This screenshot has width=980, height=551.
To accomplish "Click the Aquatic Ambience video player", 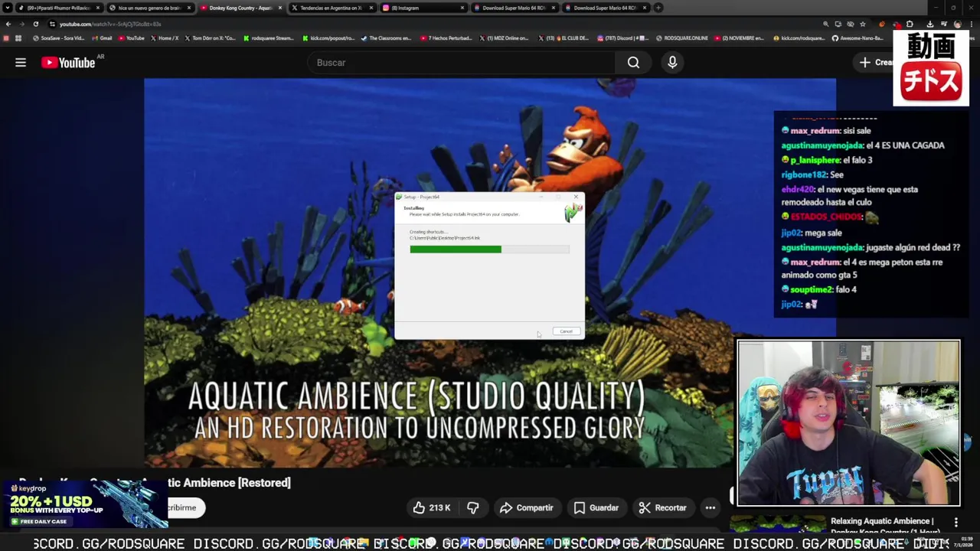I will tap(490, 272).
